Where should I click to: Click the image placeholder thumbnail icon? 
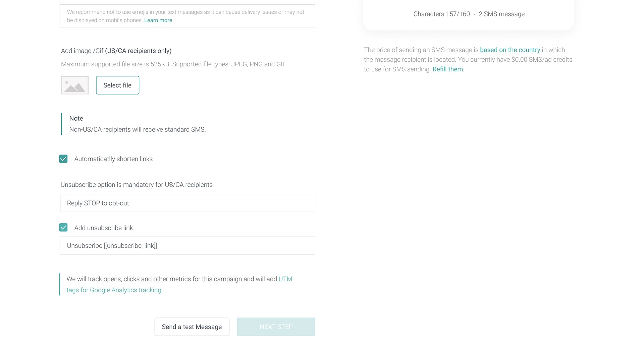pos(74,85)
